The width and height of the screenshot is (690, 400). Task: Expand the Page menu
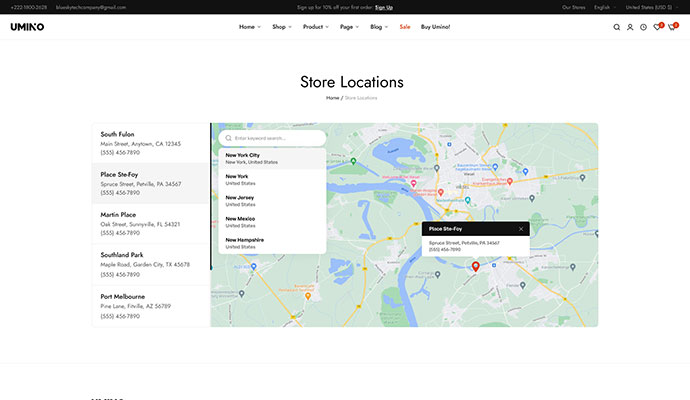(349, 27)
